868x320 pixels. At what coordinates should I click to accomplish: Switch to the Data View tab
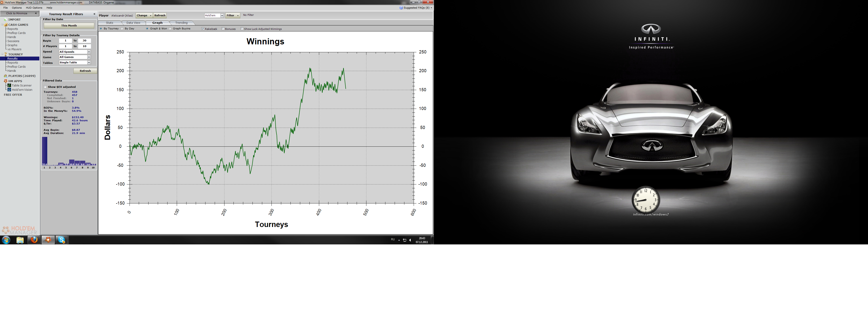[x=133, y=23]
